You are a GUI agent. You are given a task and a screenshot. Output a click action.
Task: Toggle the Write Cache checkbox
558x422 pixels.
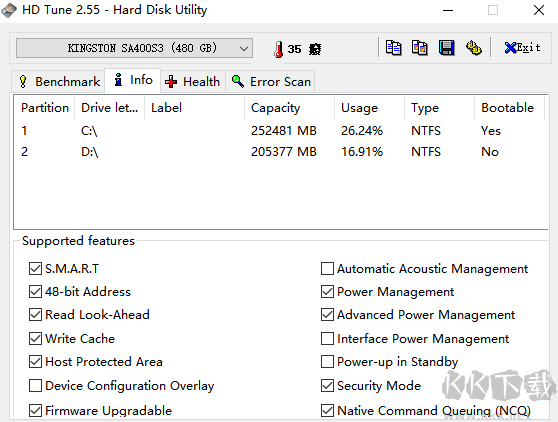pos(35,338)
